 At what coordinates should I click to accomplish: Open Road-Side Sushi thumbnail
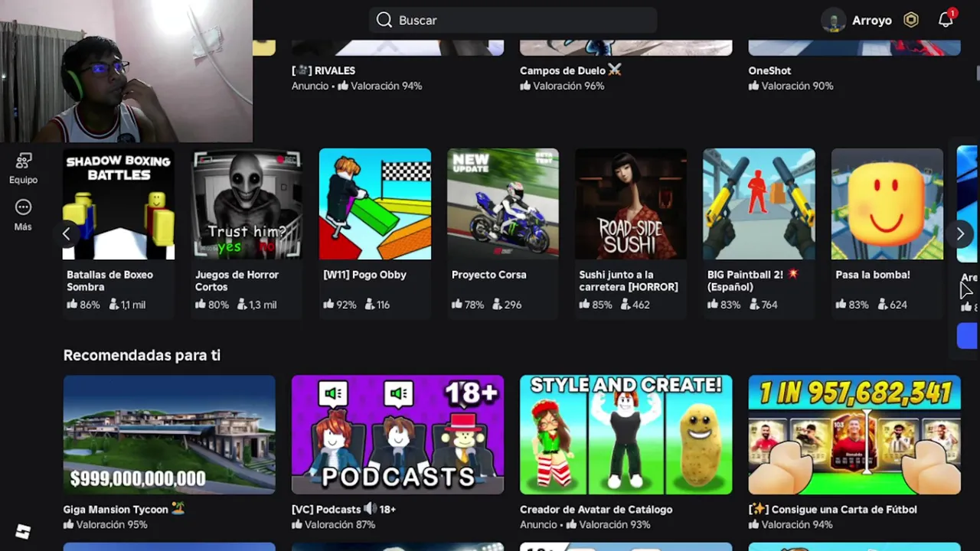click(x=631, y=204)
